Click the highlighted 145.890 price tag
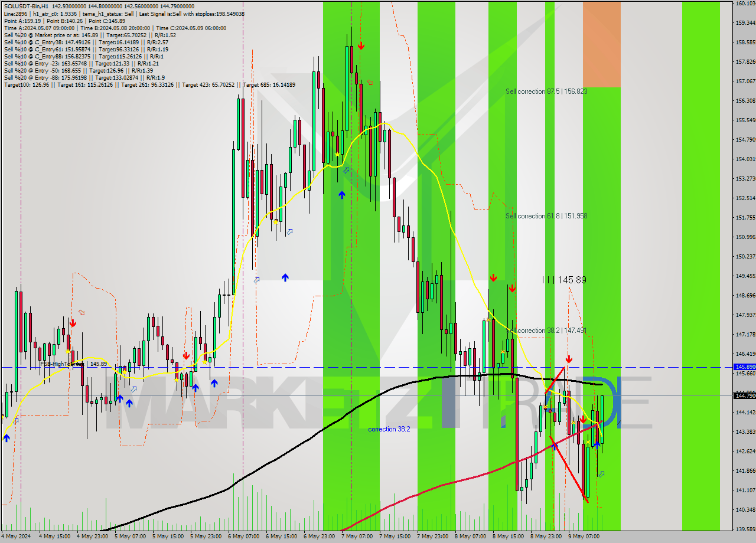 click(744, 367)
